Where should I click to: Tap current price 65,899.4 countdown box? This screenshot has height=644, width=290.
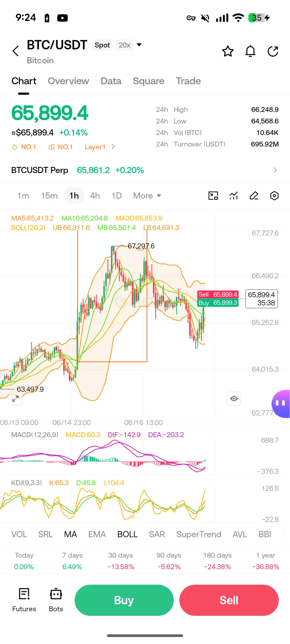pyautogui.click(x=262, y=299)
